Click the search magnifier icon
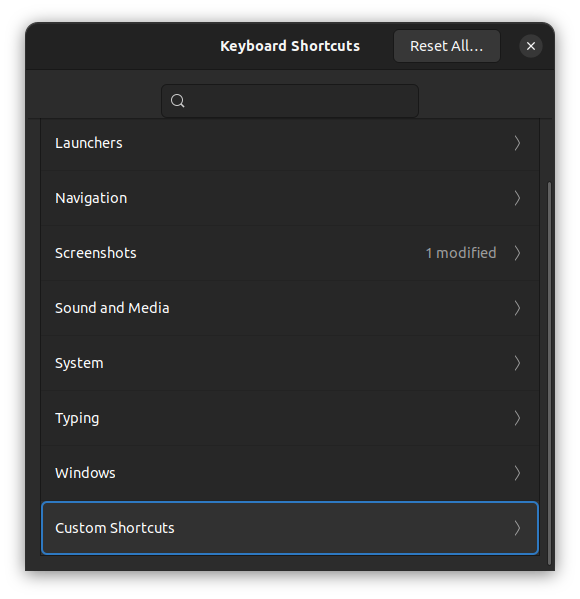 coord(177,101)
